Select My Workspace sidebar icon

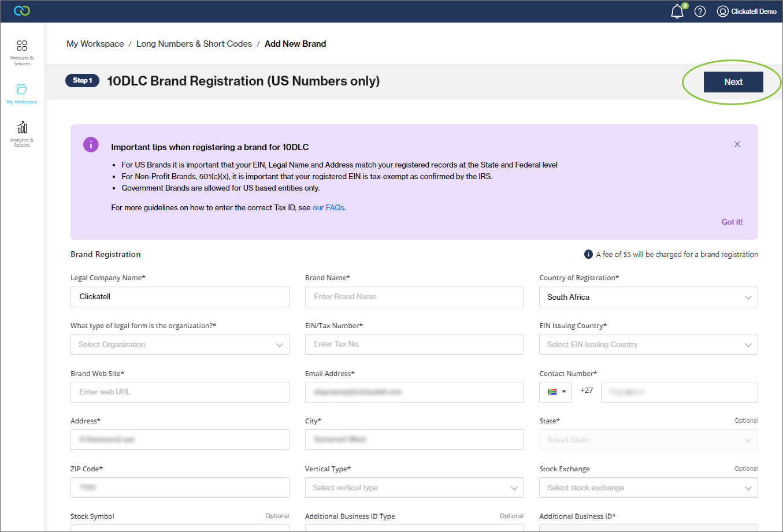coord(22,94)
